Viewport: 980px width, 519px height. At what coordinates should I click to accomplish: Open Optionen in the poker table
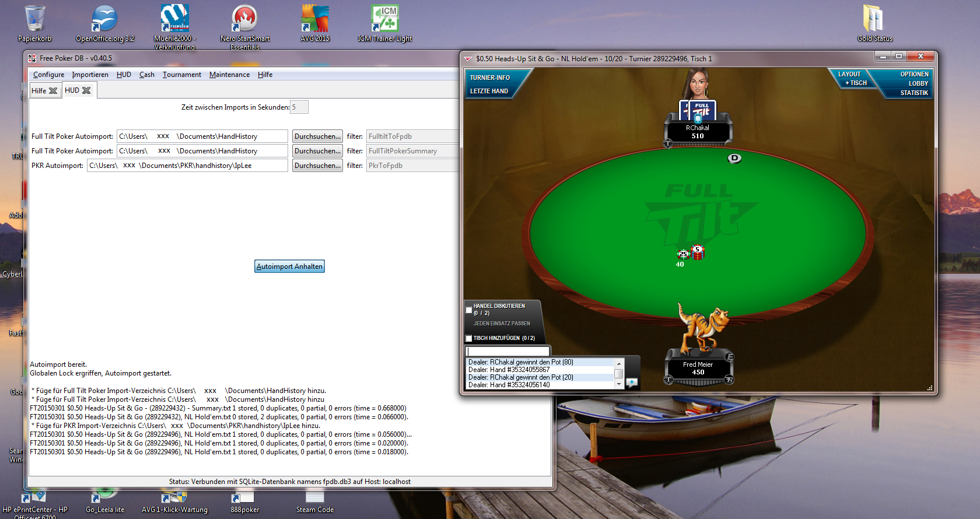[x=914, y=74]
